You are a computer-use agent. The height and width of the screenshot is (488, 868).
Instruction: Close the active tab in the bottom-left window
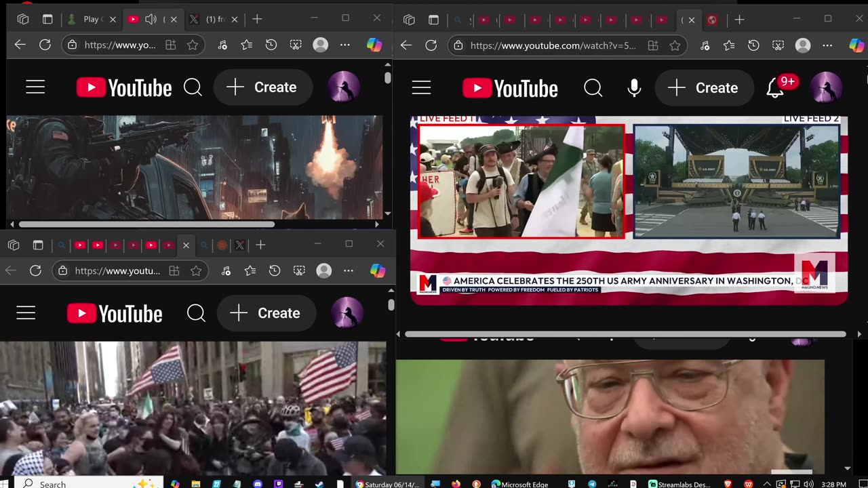tap(186, 245)
